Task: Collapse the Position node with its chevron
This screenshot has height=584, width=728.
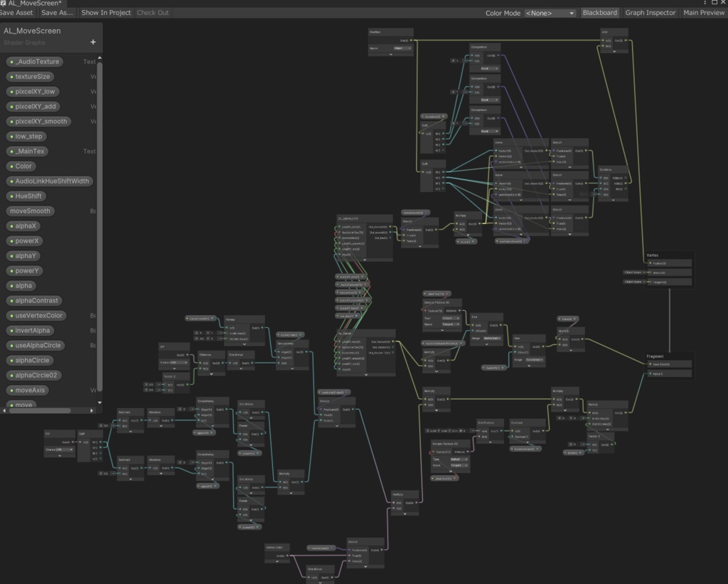Action: point(390,54)
